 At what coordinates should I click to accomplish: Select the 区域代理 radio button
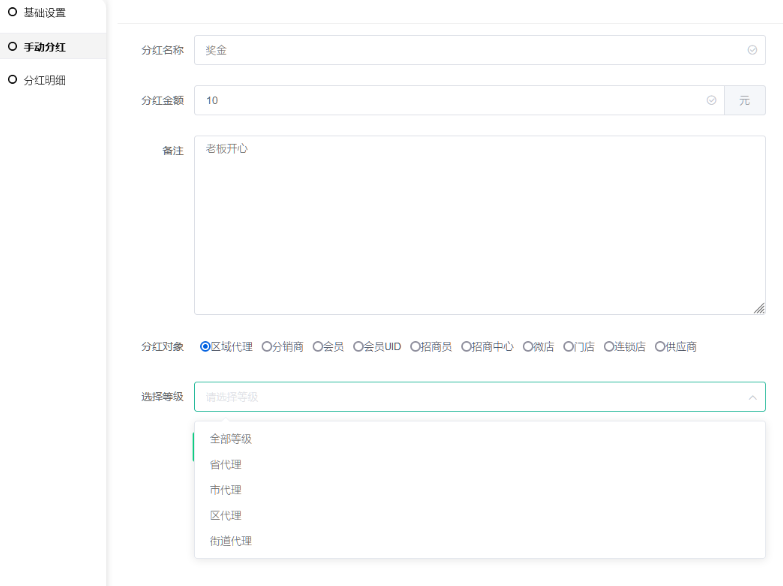(206, 347)
